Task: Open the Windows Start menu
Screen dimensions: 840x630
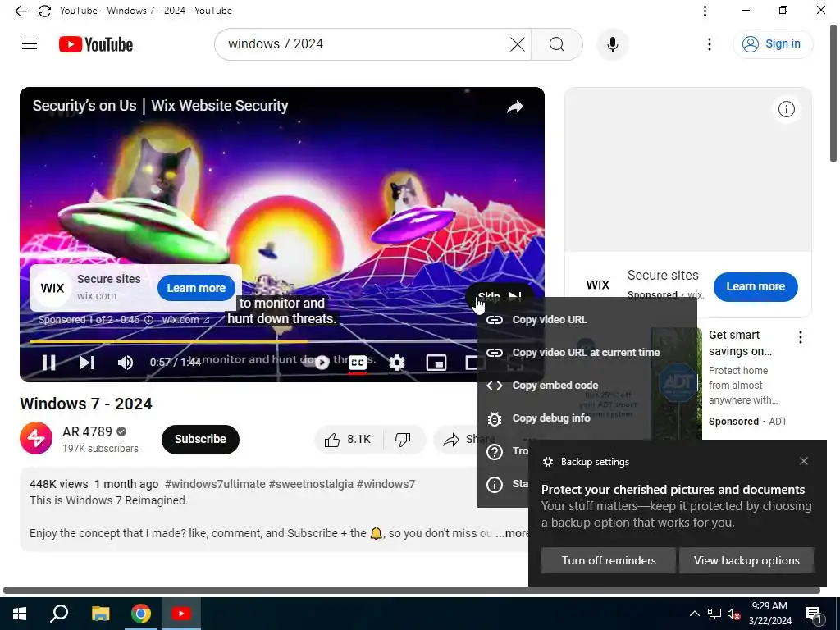Action: pyautogui.click(x=20, y=614)
